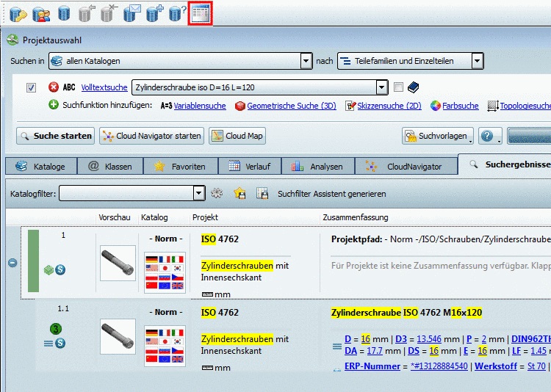The height and width of the screenshot is (392, 551).
Task: Open the 'allen Katalogen' dropdown
Action: [x=306, y=61]
